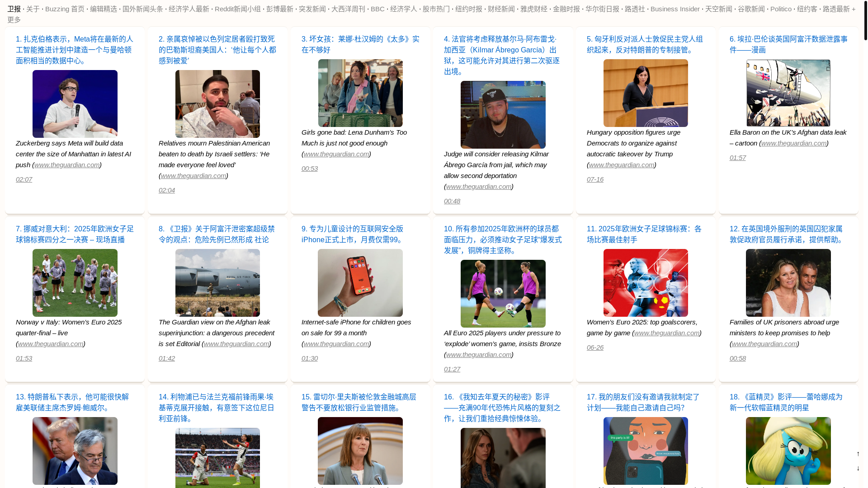The height and width of the screenshot is (488, 868).
Task: Click the Zuckerberg photo thumbnail
Action: click(x=75, y=104)
